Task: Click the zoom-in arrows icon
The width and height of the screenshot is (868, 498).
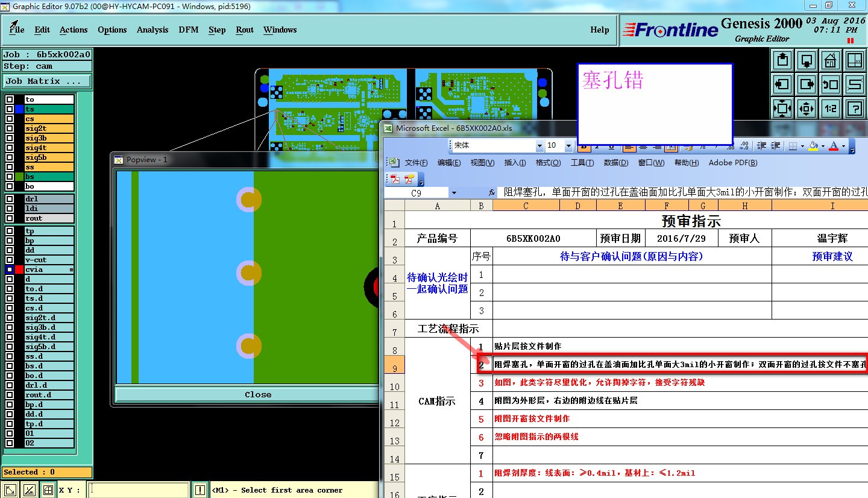Action: pos(782,109)
